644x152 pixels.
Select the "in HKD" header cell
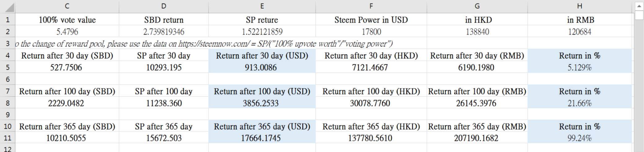click(477, 20)
